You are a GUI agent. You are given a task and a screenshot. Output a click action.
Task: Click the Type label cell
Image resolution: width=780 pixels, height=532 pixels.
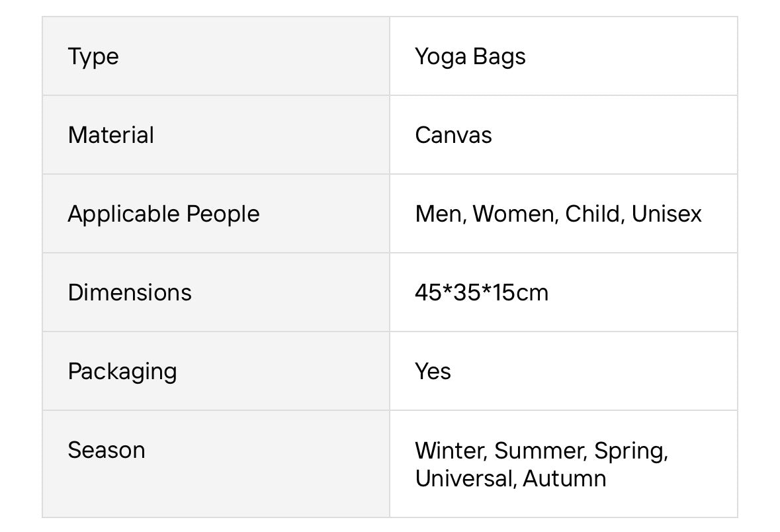point(216,56)
